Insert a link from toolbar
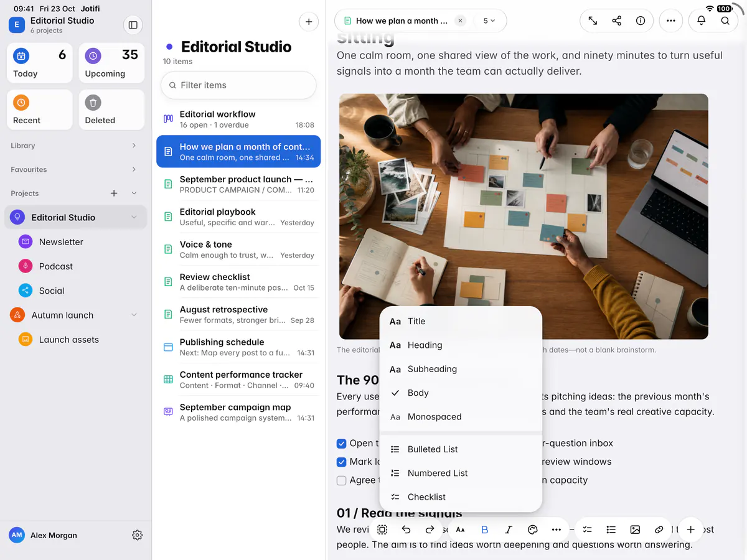Image resolution: width=747 pixels, height=560 pixels. coord(659,530)
